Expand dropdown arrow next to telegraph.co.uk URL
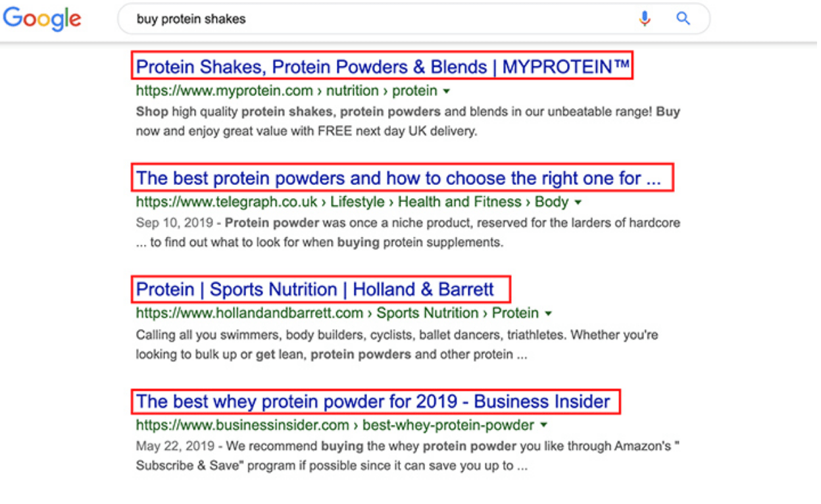Viewport: 821px width, 504px height. (x=578, y=203)
